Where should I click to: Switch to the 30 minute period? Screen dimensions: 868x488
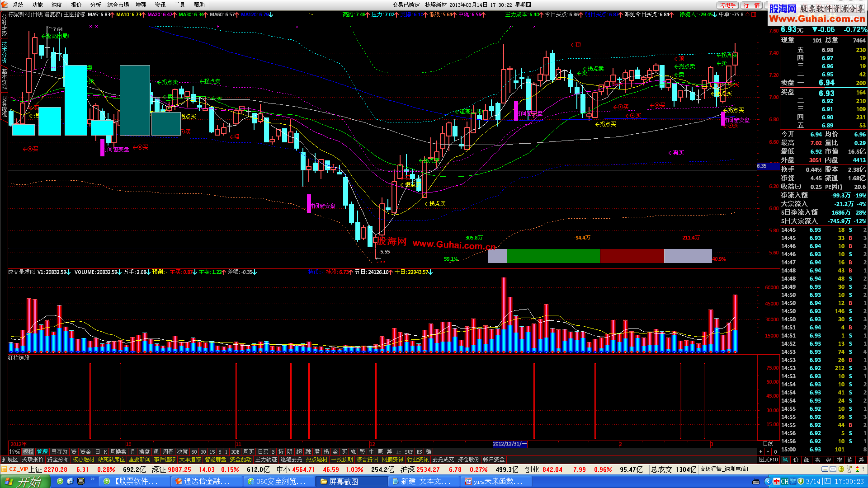coord(203,452)
